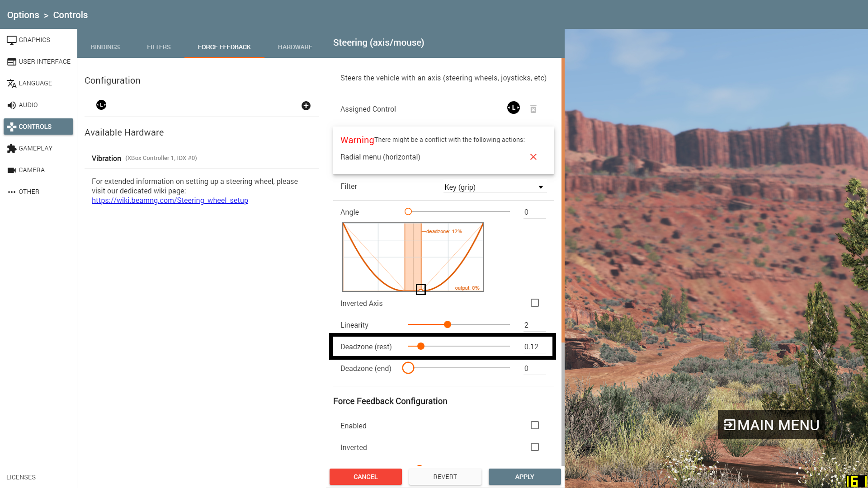The width and height of the screenshot is (868, 488).
Task: Click the Linearity value field showing 2
Action: click(535, 325)
